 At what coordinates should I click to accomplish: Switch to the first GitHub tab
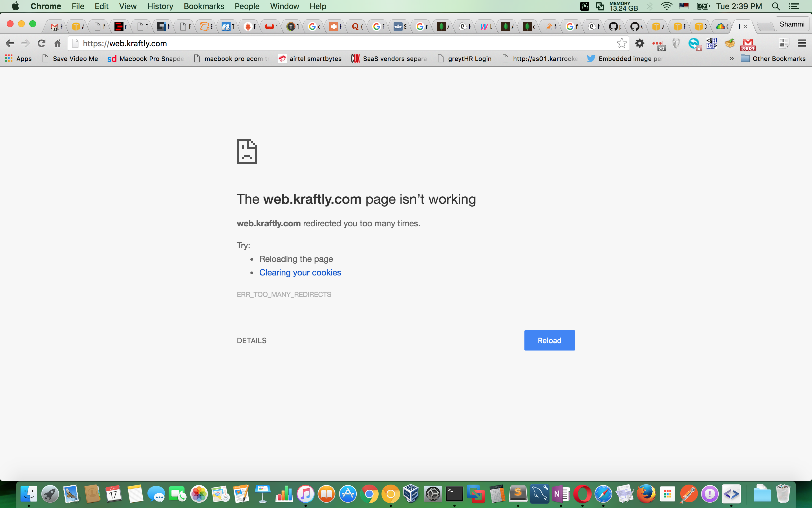pyautogui.click(x=615, y=26)
